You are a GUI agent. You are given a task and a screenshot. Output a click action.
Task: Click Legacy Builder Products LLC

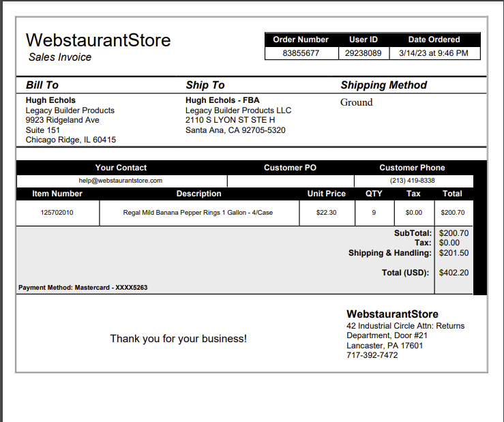coord(238,110)
